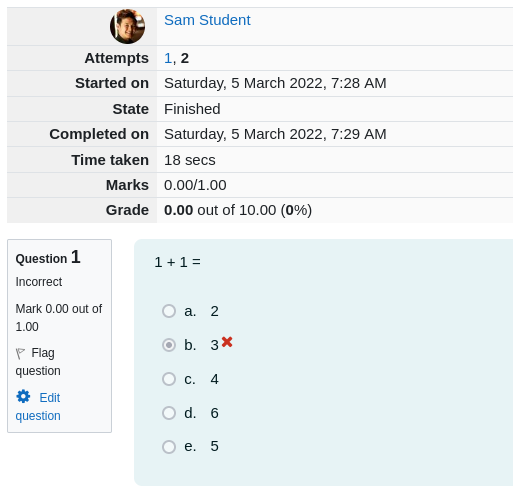513x495 pixels.
Task: Click the red X incorrect mark
Action: [227, 342]
